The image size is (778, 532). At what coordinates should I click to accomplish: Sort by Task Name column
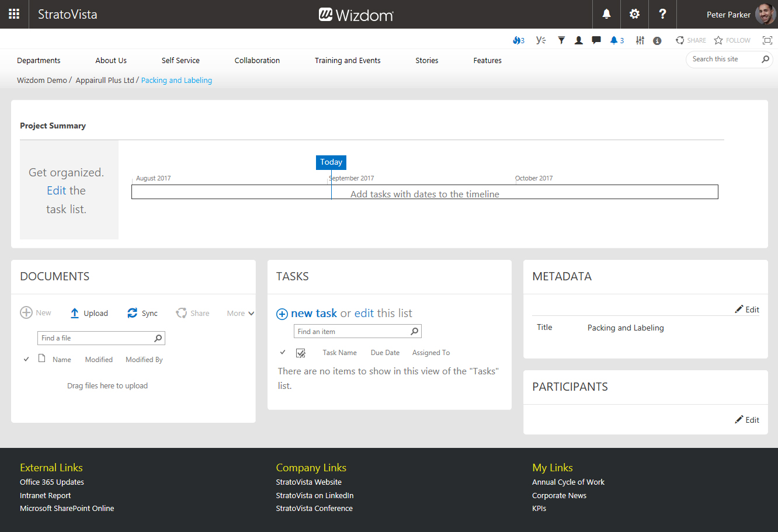339,353
